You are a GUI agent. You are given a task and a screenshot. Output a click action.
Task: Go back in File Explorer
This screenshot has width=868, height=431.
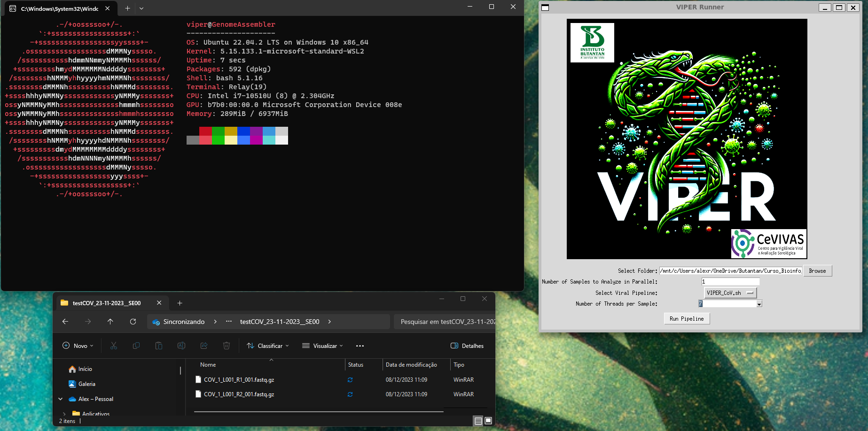point(65,322)
